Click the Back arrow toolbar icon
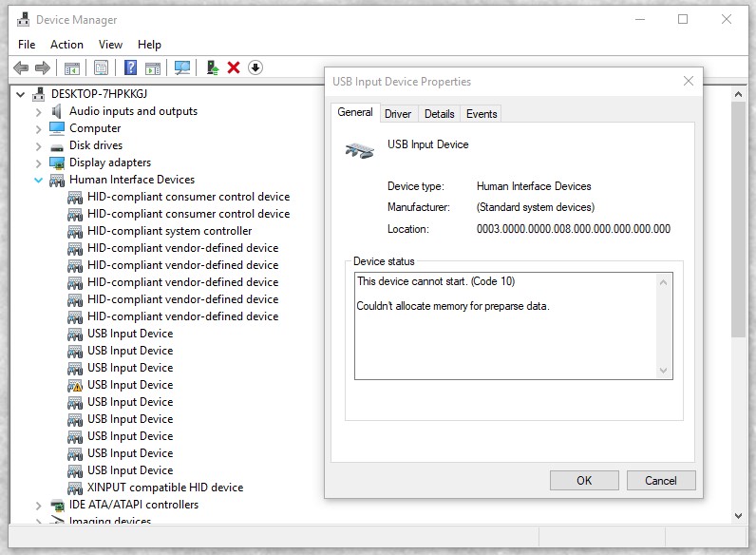The image size is (756, 555). pyautogui.click(x=21, y=68)
